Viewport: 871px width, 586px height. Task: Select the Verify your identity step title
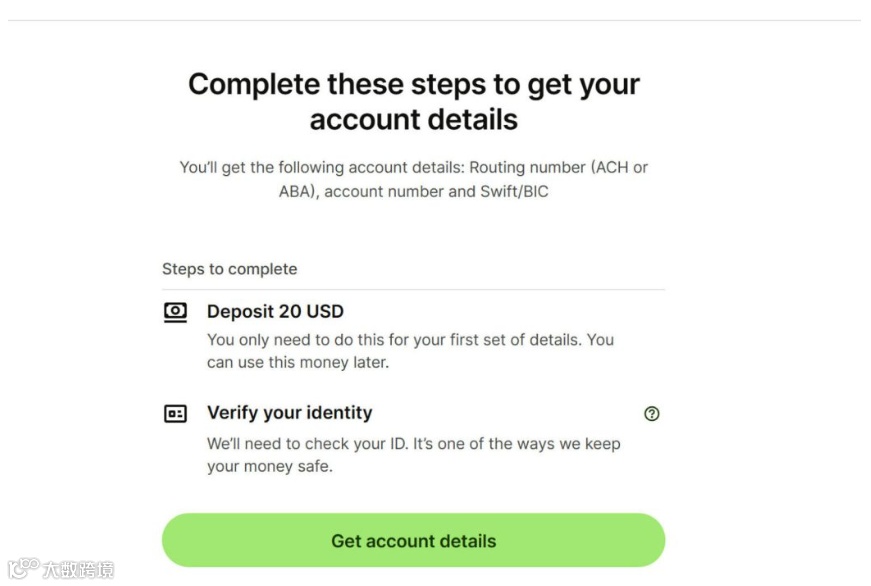[289, 413]
